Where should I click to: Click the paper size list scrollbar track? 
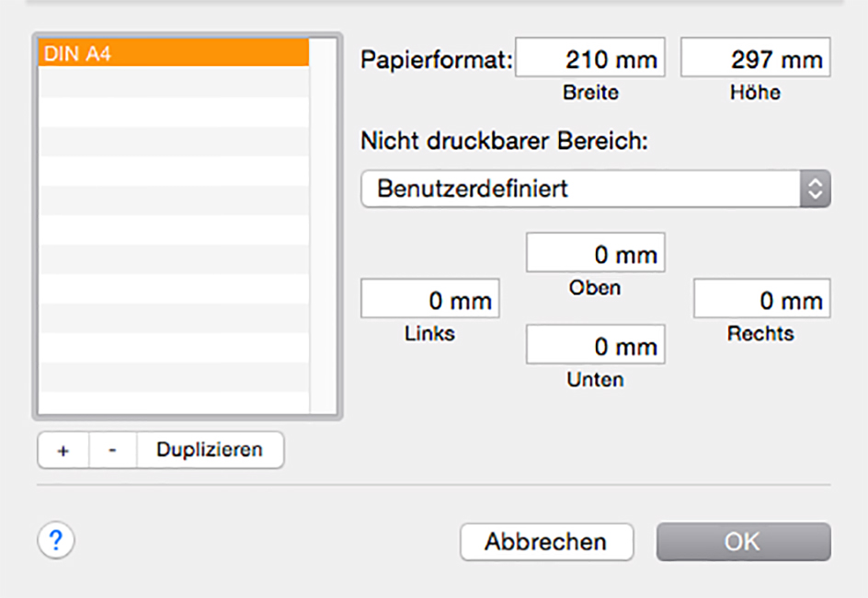click(324, 230)
